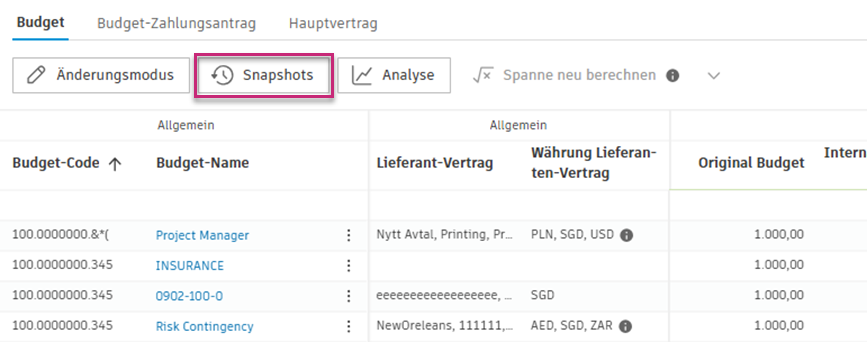Open Snapshots
Screen dimensions: 867x361
pos(264,76)
